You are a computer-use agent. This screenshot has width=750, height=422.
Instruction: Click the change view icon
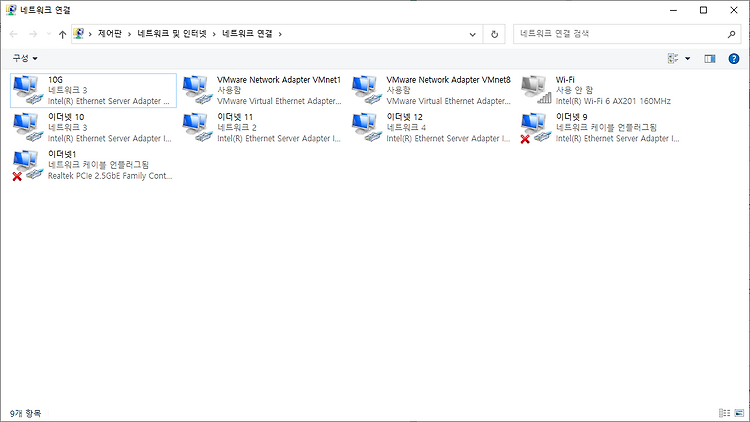click(x=673, y=58)
